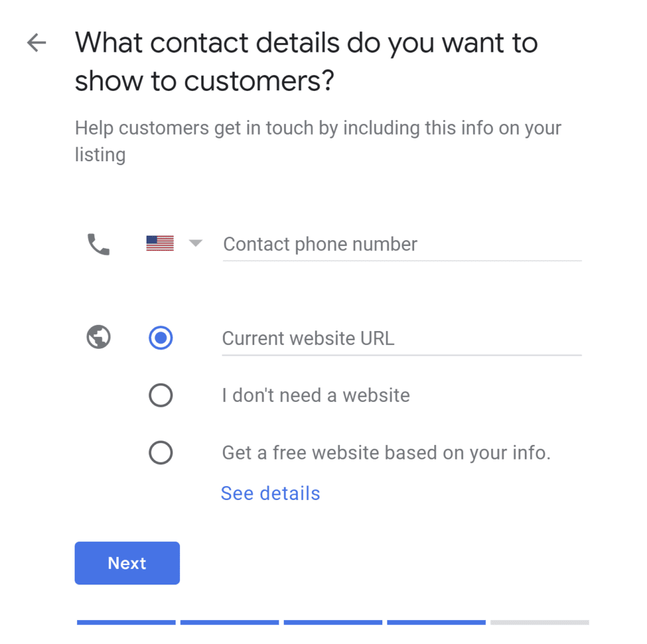Screen dimensions: 647x644
Task: Focus the Contact phone number field
Action: pyautogui.click(x=402, y=245)
